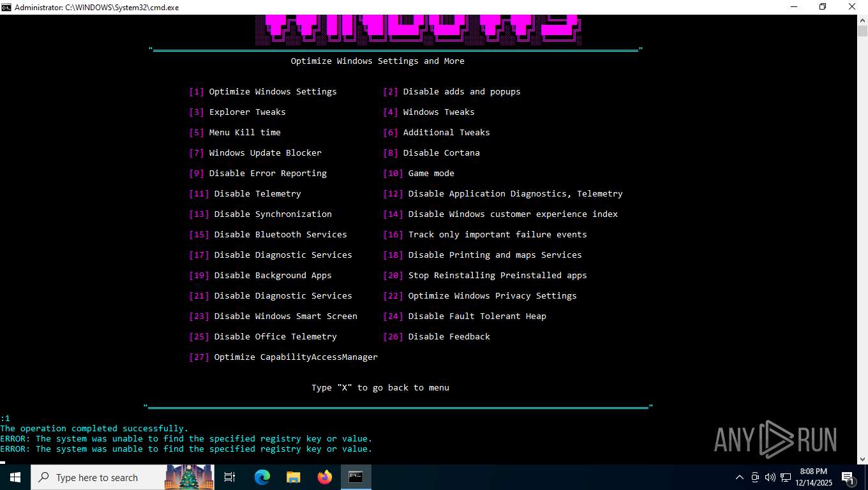Click the scrollbar down arrow

[x=862, y=459]
